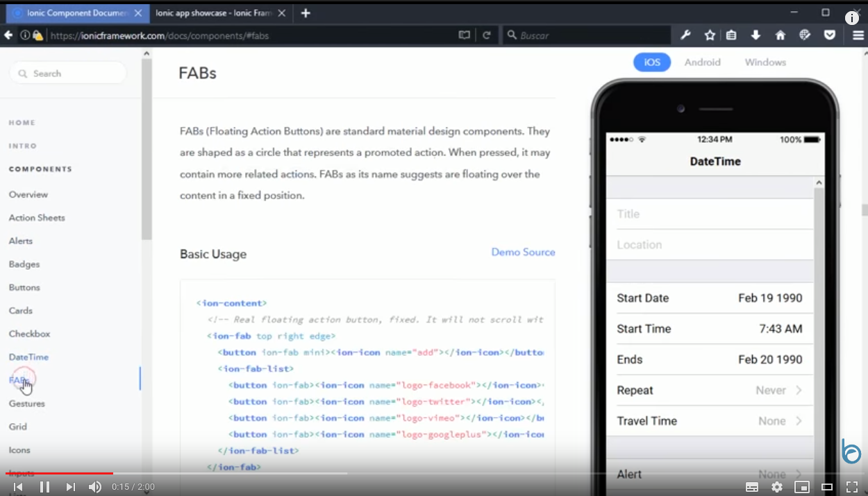The height and width of the screenshot is (496, 868).
Task: Open Start Date picker showing Feb 19 1990
Action: [710, 298]
